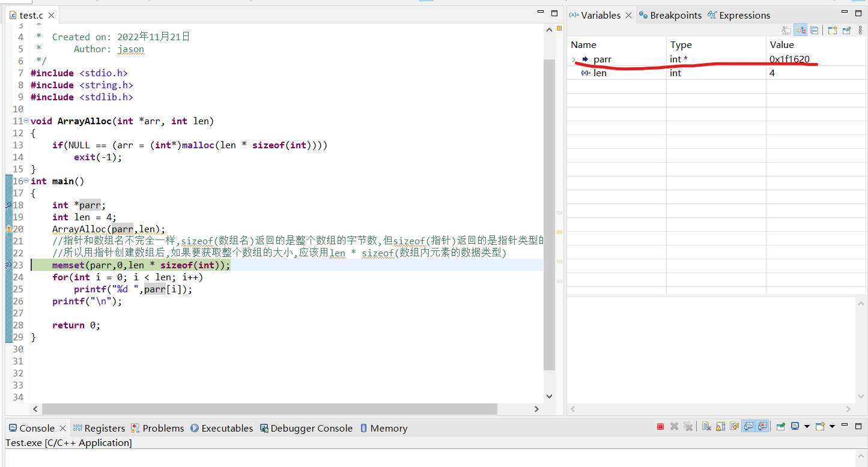Click the 'int *' type cell for parr
The width and height of the screenshot is (868, 467).
point(679,59)
